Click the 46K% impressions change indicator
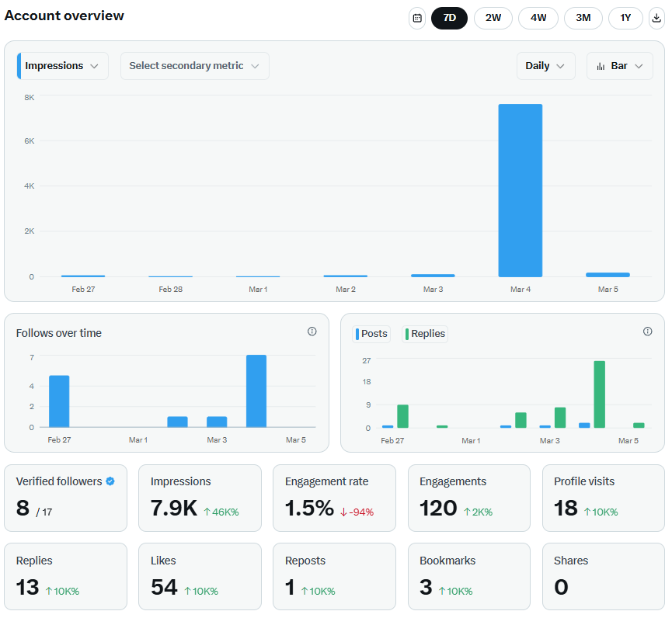The image size is (672, 625). pos(221,512)
